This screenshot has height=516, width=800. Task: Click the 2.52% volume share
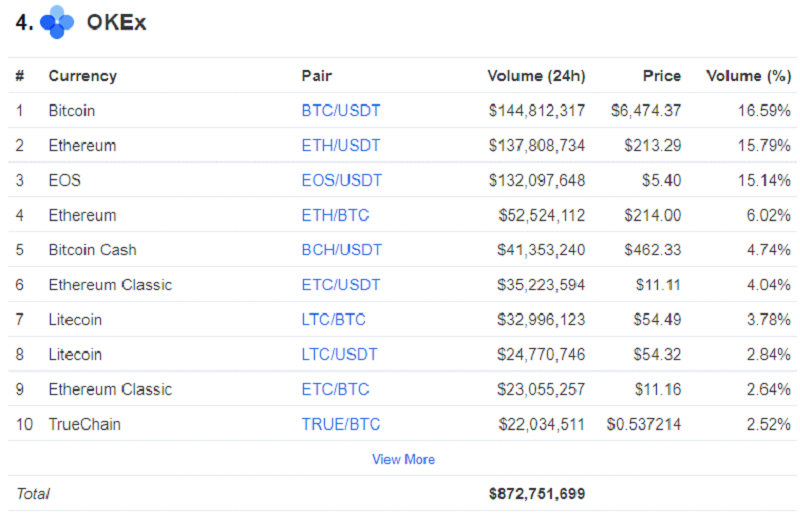click(x=769, y=424)
